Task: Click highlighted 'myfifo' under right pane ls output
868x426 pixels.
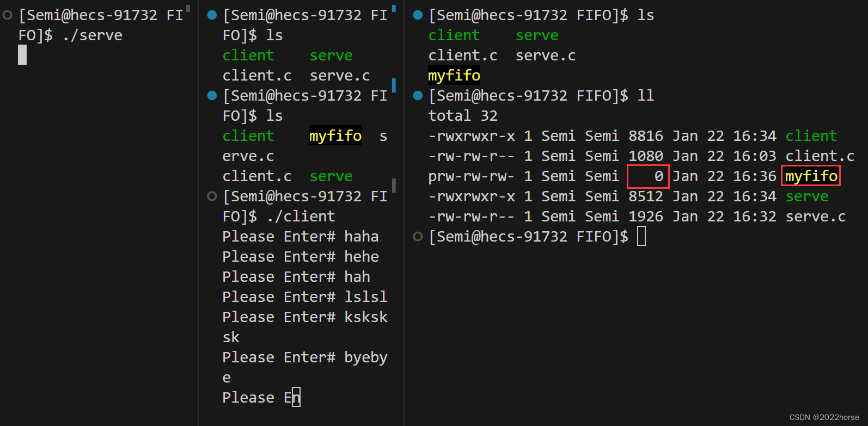Action: point(454,76)
